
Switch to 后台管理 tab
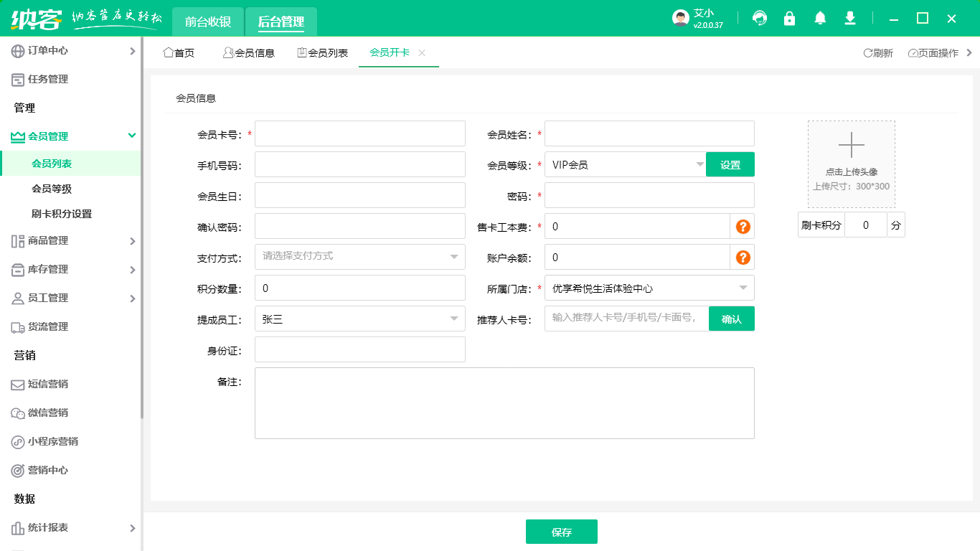(x=281, y=22)
